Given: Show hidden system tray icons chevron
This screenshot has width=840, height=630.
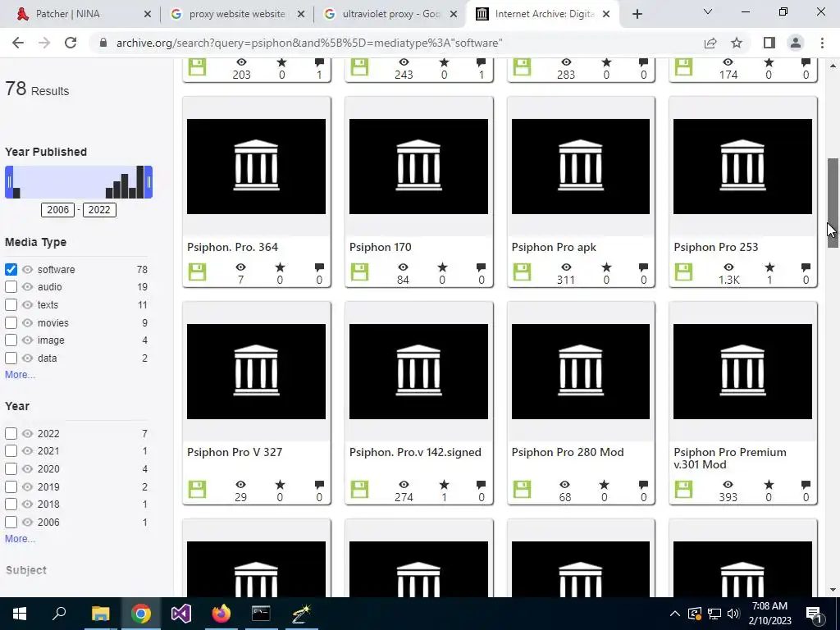Looking at the screenshot, I should pos(675,614).
